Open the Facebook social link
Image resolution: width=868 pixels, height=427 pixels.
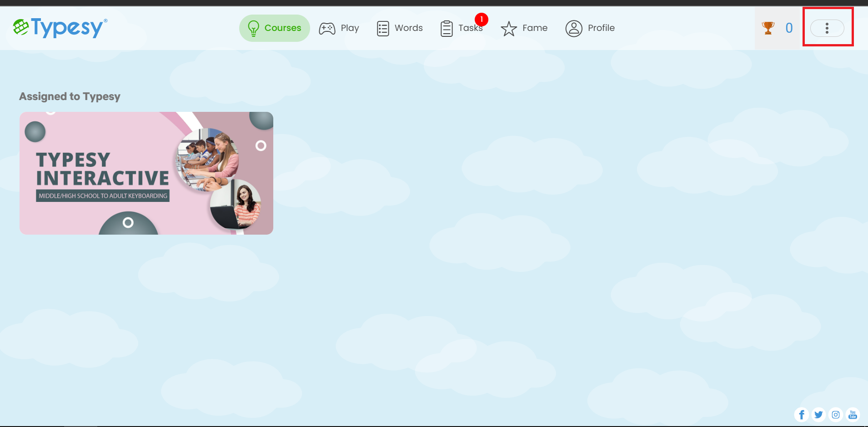[802, 415]
